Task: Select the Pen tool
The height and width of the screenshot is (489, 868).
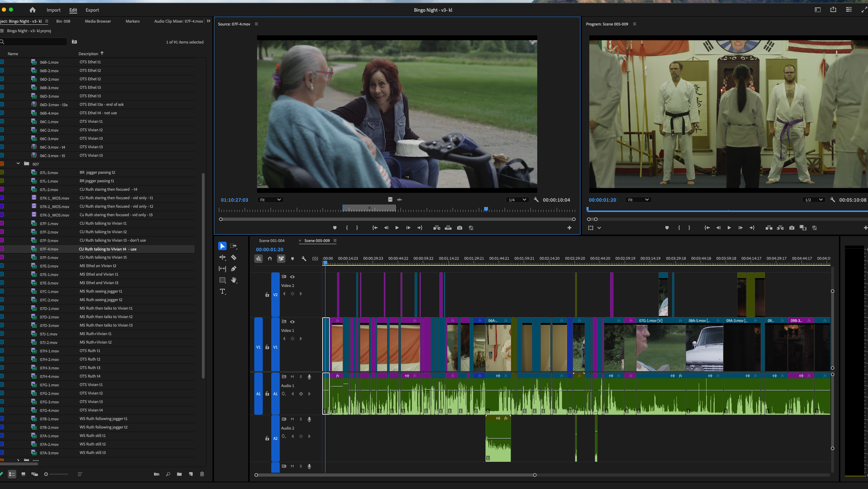Action: click(x=234, y=269)
